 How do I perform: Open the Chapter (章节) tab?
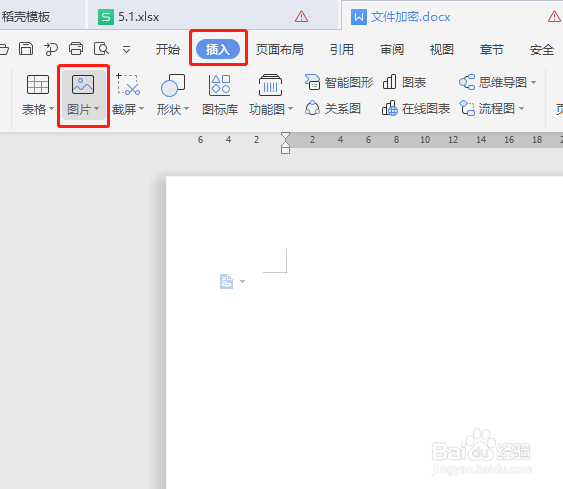[492, 49]
